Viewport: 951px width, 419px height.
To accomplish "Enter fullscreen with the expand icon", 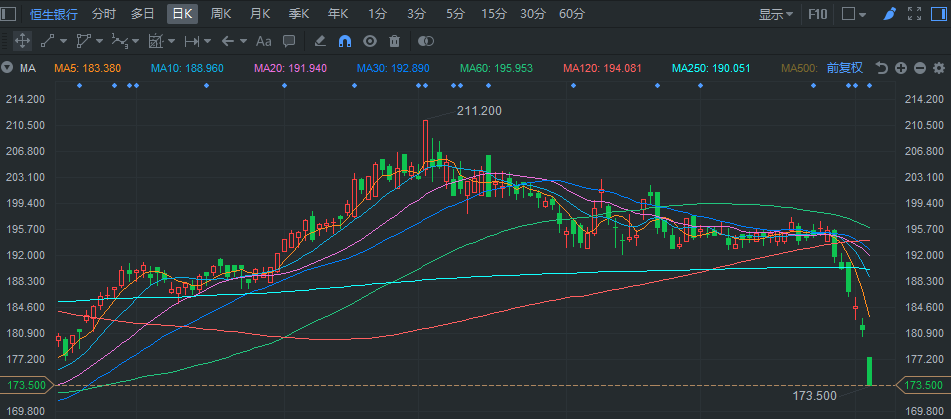I will (913, 13).
